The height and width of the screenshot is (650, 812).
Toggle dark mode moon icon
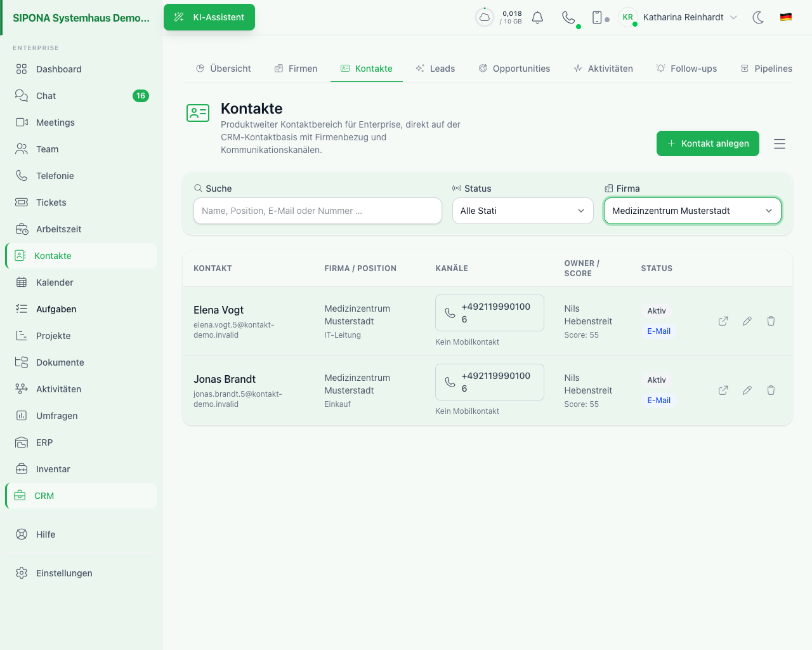758,17
